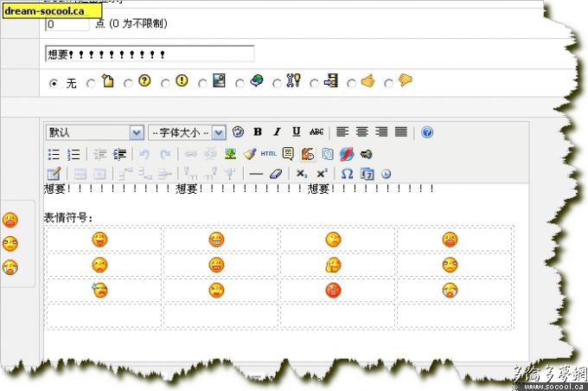Insert the current time with clock icon
The height and width of the screenshot is (391, 588).
tap(386, 174)
